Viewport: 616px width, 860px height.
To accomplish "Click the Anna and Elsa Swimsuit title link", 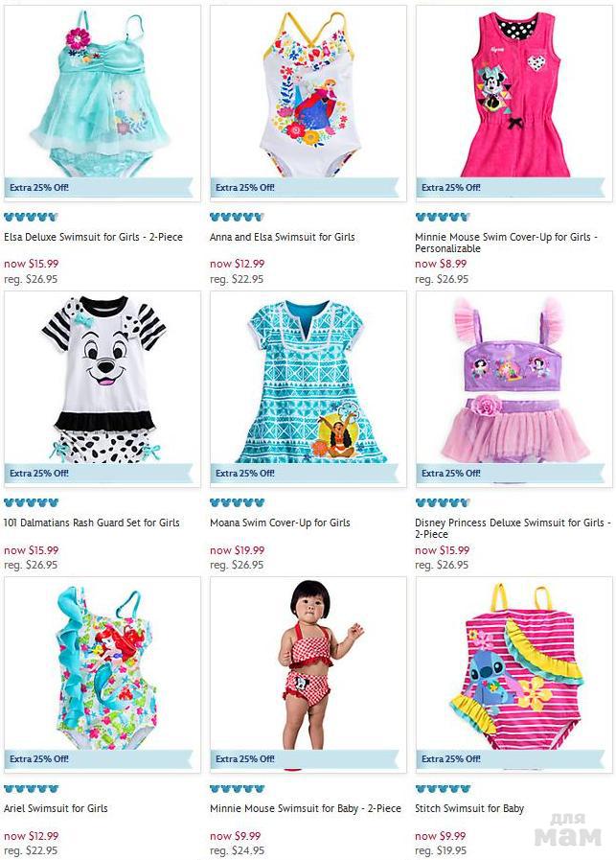I will [283, 237].
